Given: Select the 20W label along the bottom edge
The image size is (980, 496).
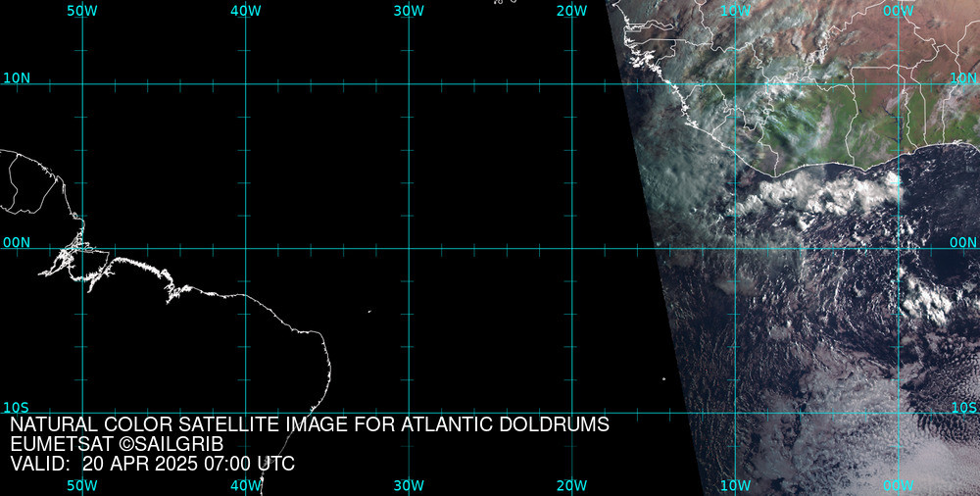Looking at the screenshot, I should click(572, 486).
